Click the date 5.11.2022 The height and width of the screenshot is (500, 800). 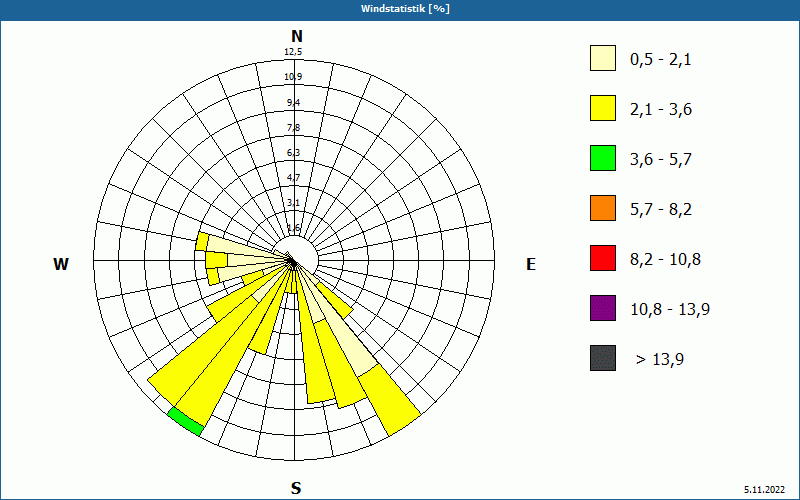tap(764, 490)
